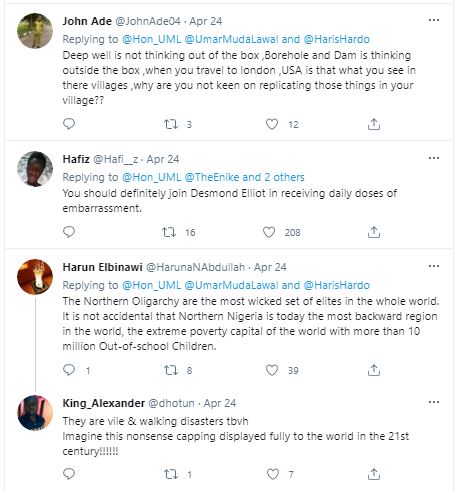The width and height of the screenshot is (455, 491).
Task: Open King_Alexander's profile name
Action: [x=103, y=403]
